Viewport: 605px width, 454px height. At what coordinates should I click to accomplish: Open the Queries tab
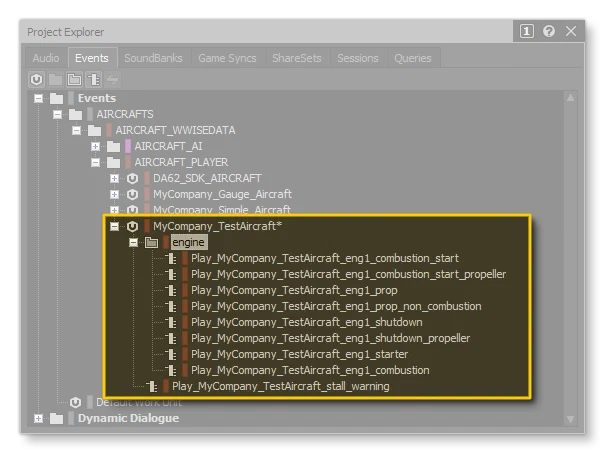coord(413,58)
